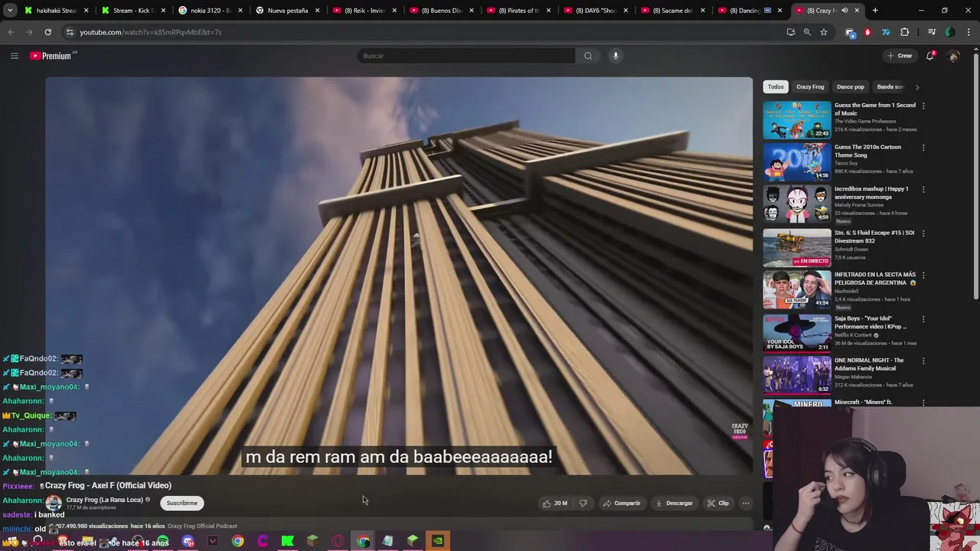Open the Saja Boys Your Idol thumbnail
This screenshot has width=980, height=551.
797,333
